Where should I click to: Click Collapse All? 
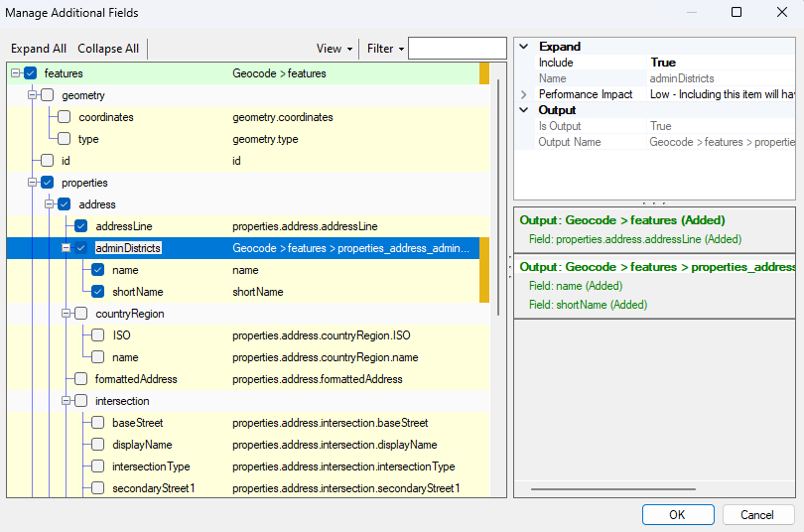point(108,49)
